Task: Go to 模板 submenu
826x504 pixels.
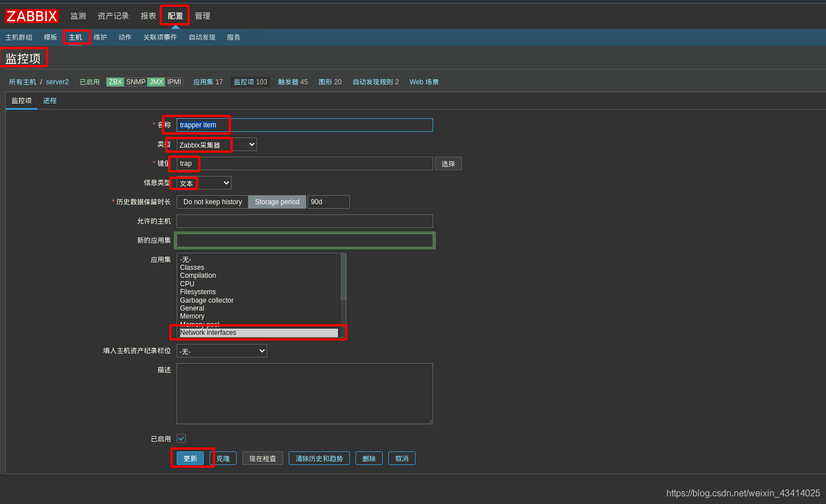Action: point(50,37)
